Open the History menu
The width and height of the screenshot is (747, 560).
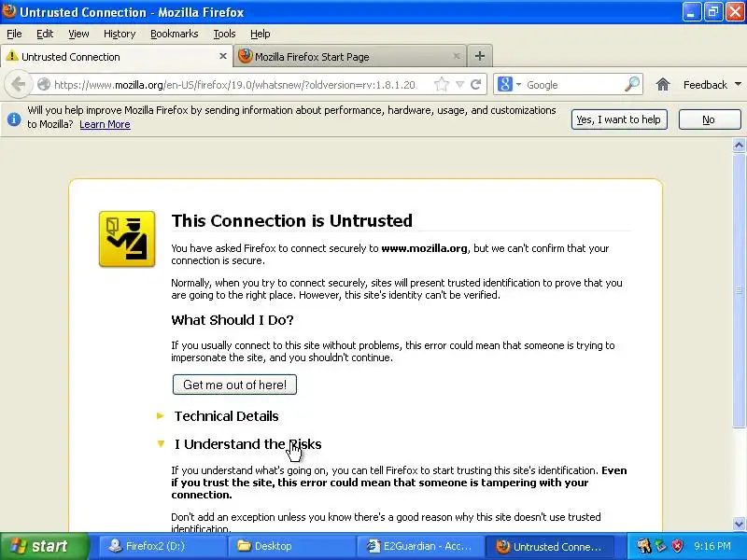pyautogui.click(x=120, y=34)
